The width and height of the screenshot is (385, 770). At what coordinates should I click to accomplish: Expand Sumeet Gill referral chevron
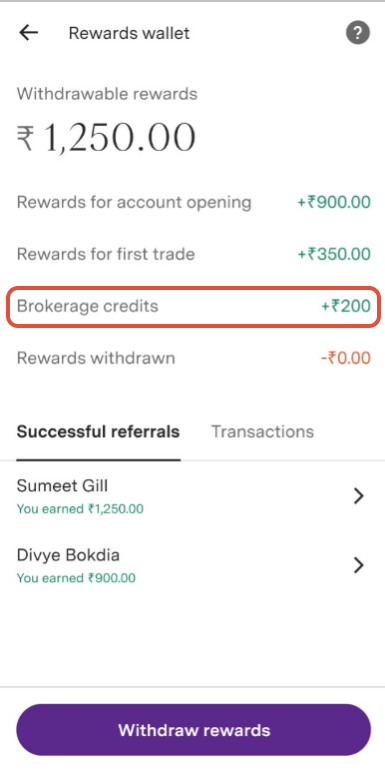359,496
